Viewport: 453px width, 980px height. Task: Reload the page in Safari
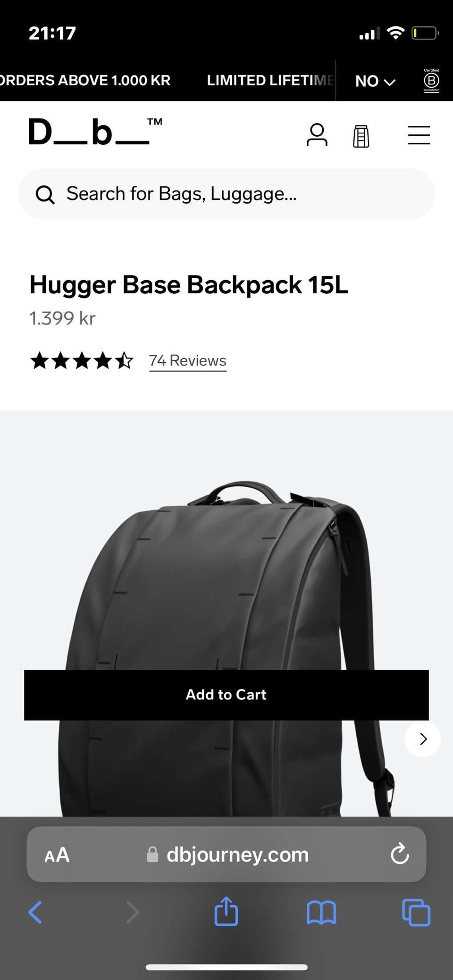(400, 854)
